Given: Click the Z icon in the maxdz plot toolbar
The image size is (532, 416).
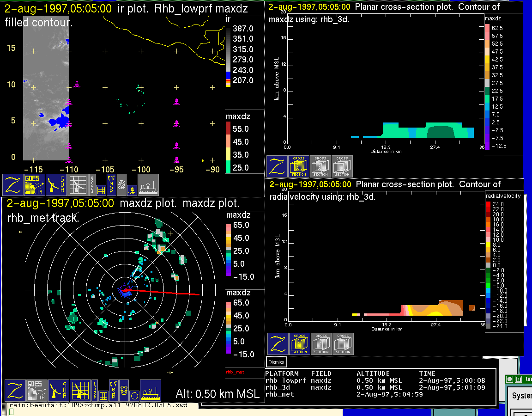Looking at the screenshot, I should tap(15, 391).
